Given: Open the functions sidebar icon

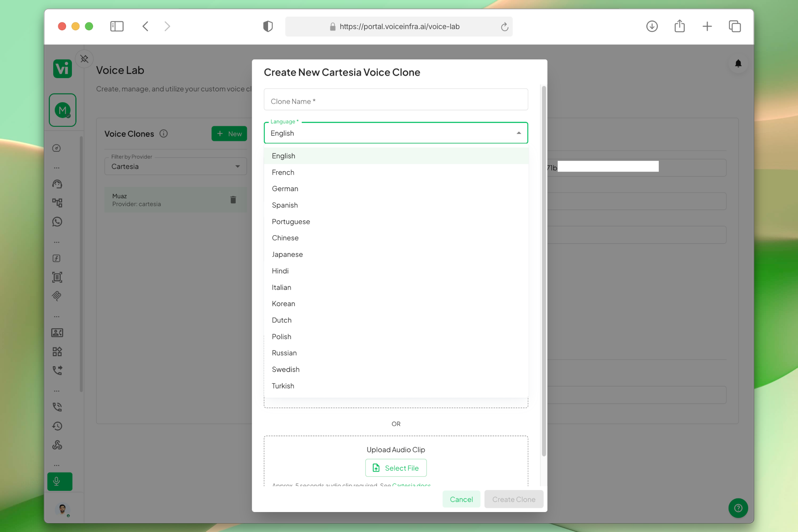Looking at the screenshot, I should (x=57, y=259).
